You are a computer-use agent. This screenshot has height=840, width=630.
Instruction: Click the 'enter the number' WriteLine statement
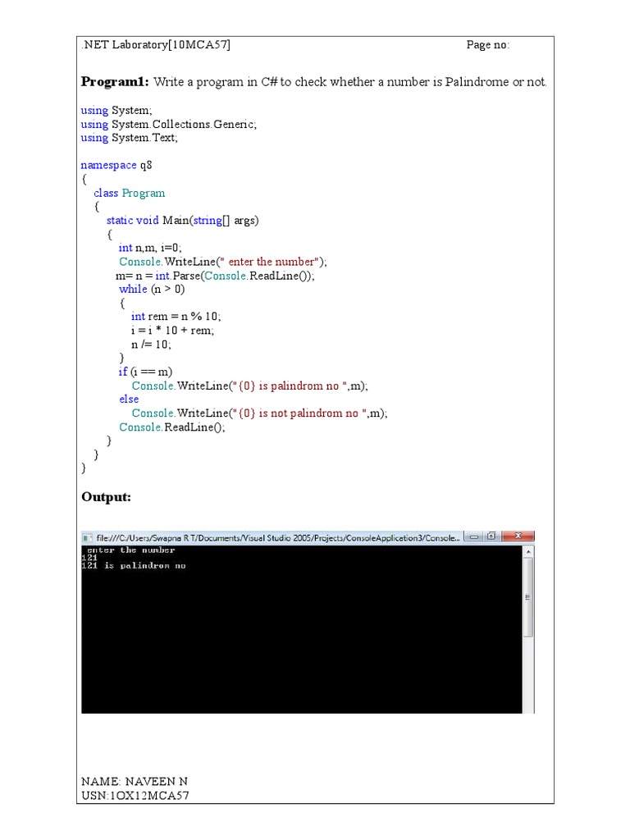pyautogui.click(x=223, y=262)
